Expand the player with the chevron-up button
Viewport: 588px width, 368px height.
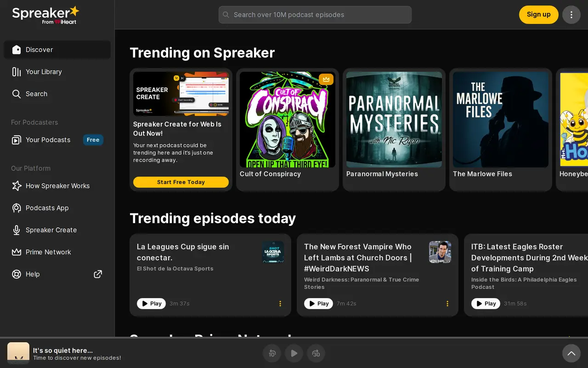point(571,353)
